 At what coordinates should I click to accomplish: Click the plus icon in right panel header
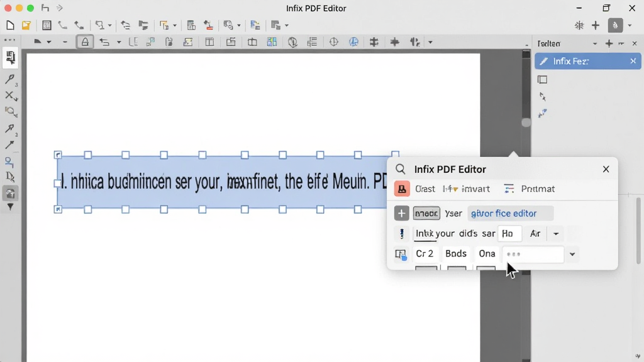(x=609, y=43)
